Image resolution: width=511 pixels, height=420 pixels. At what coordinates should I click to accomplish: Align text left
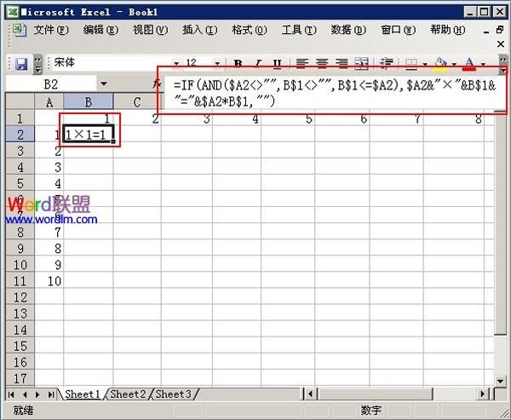pyautogui.click(x=301, y=63)
